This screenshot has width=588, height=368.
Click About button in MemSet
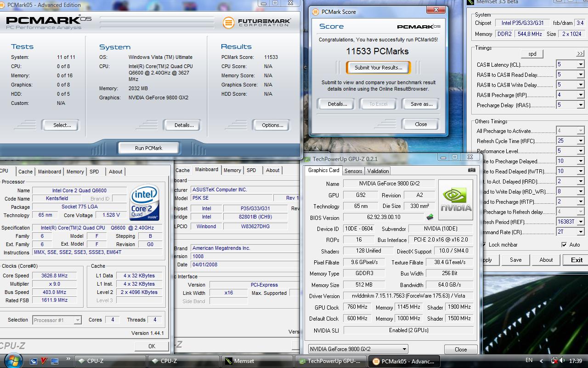tap(546, 260)
